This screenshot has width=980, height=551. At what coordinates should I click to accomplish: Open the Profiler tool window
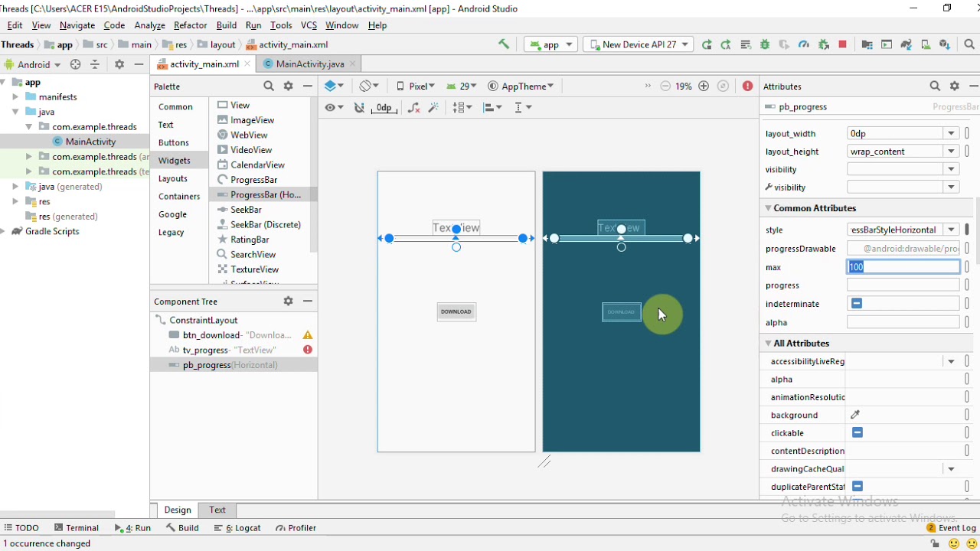click(296, 528)
